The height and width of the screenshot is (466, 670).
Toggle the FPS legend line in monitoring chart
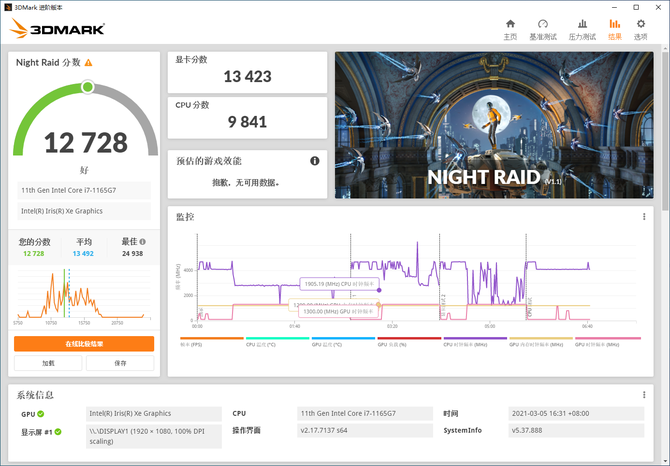point(212,341)
